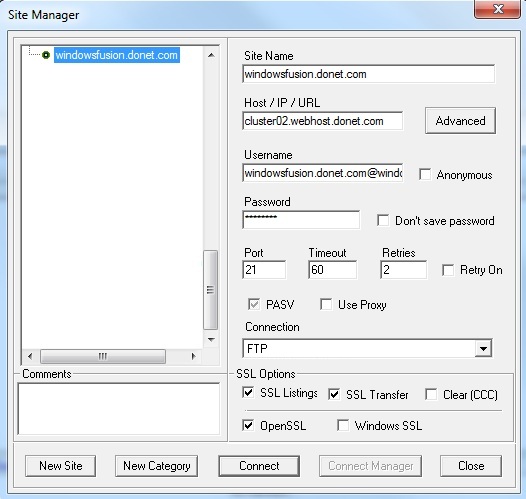Click the Port number input field

click(264, 270)
